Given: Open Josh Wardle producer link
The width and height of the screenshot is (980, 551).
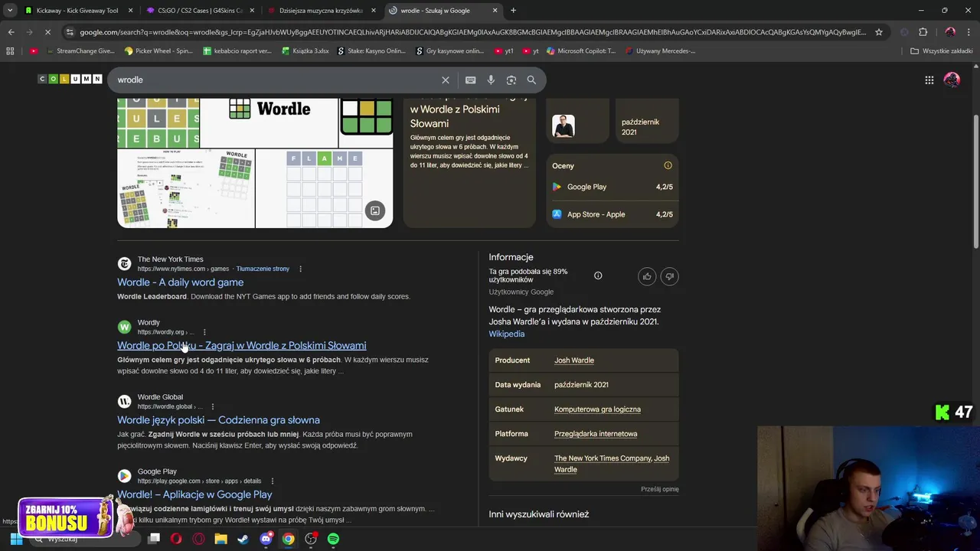Looking at the screenshot, I should pyautogui.click(x=574, y=360).
